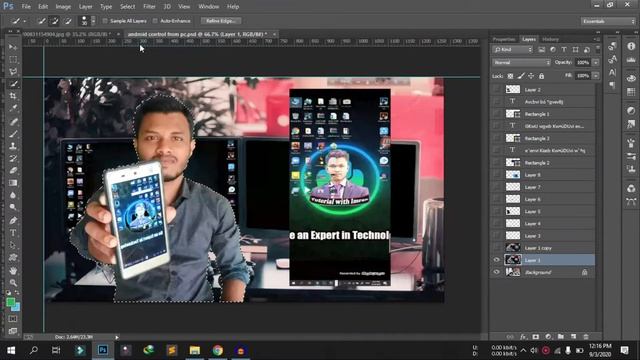This screenshot has height=360, width=640.
Task: Select the Horizontal Type tool
Action: click(x=13, y=233)
